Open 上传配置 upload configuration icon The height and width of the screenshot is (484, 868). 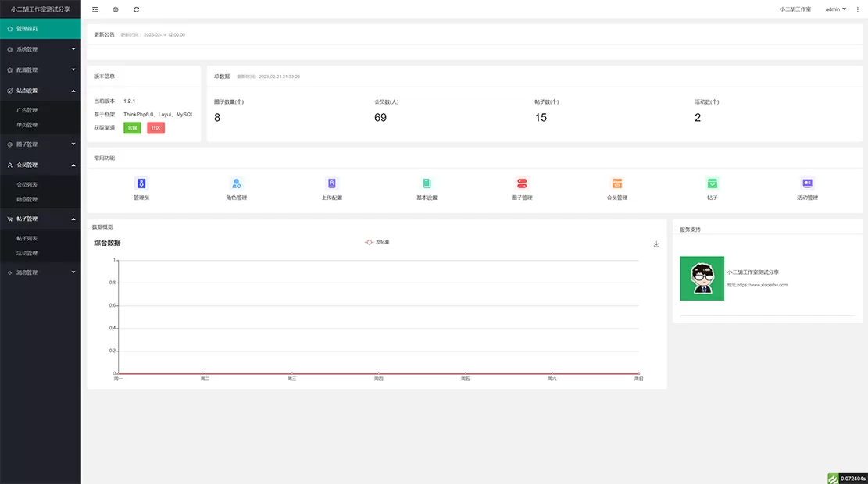331,187
